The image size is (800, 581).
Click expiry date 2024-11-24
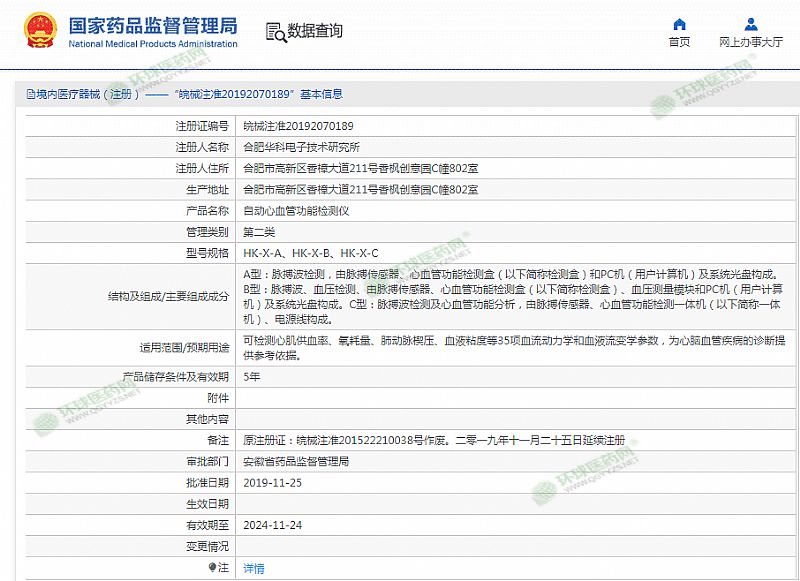(272, 525)
